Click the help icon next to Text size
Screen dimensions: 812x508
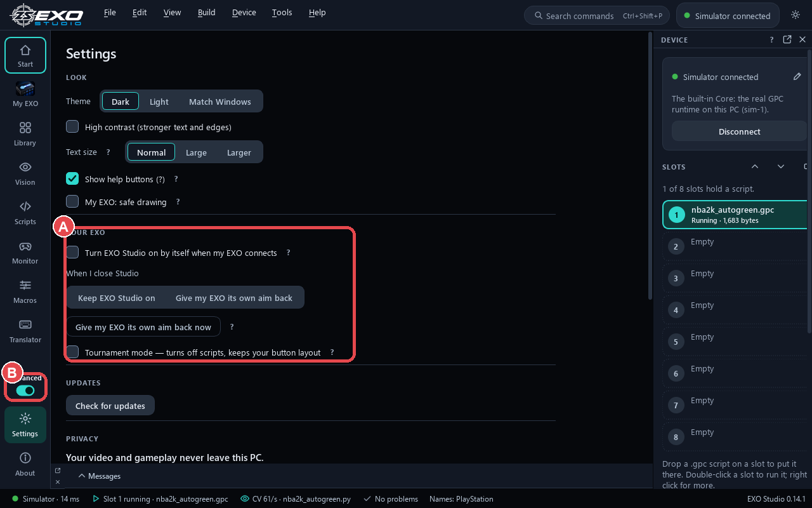[x=108, y=152]
